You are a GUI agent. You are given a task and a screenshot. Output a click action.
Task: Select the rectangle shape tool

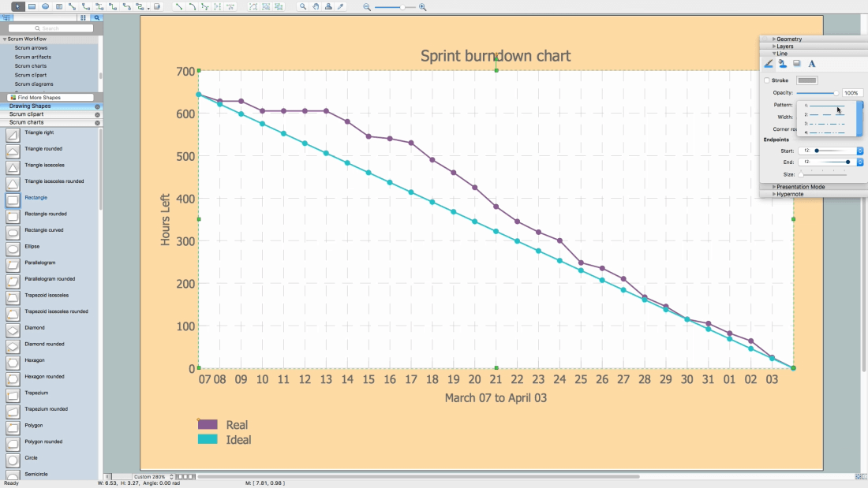pos(32,6)
